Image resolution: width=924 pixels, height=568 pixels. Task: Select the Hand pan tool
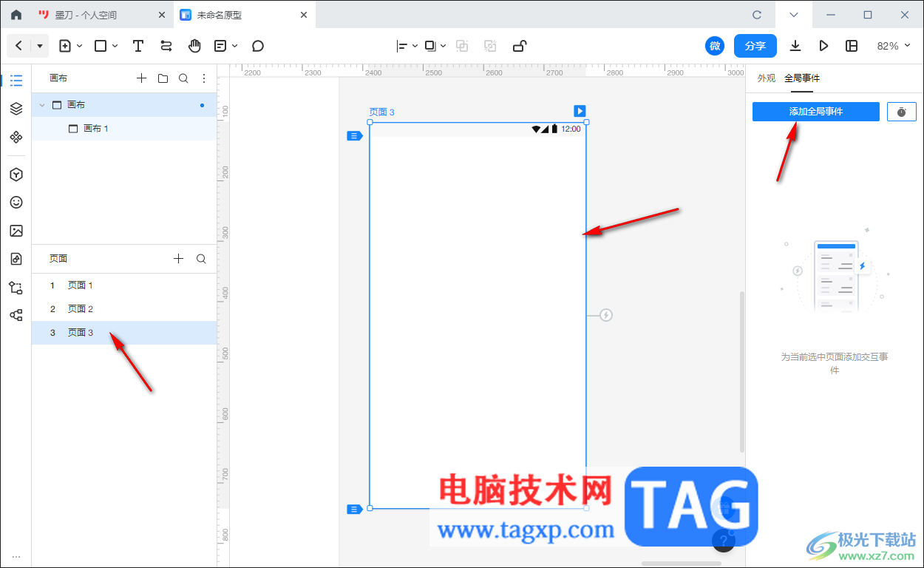coord(194,46)
